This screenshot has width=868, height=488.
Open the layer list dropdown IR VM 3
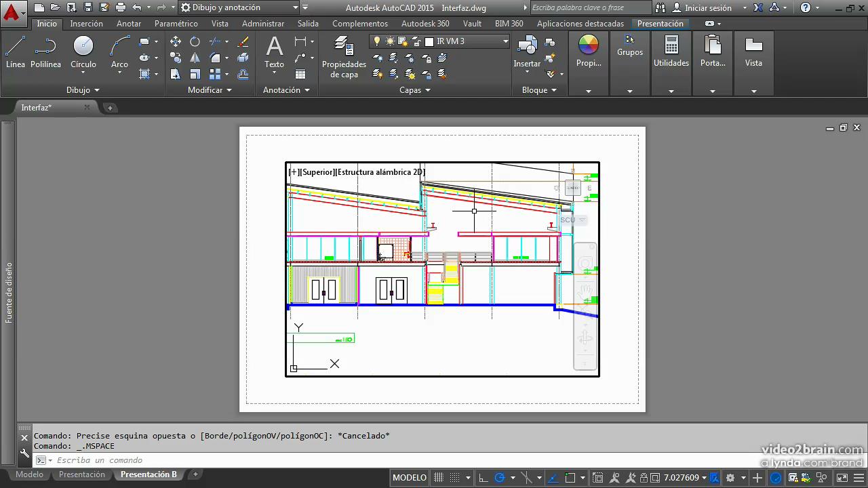[x=439, y=41]
